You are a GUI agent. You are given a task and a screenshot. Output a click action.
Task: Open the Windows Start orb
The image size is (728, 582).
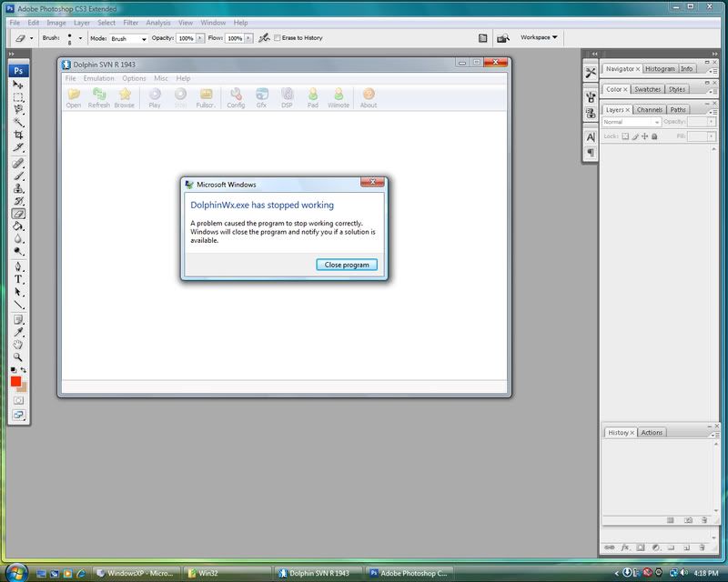pos(16,572)
